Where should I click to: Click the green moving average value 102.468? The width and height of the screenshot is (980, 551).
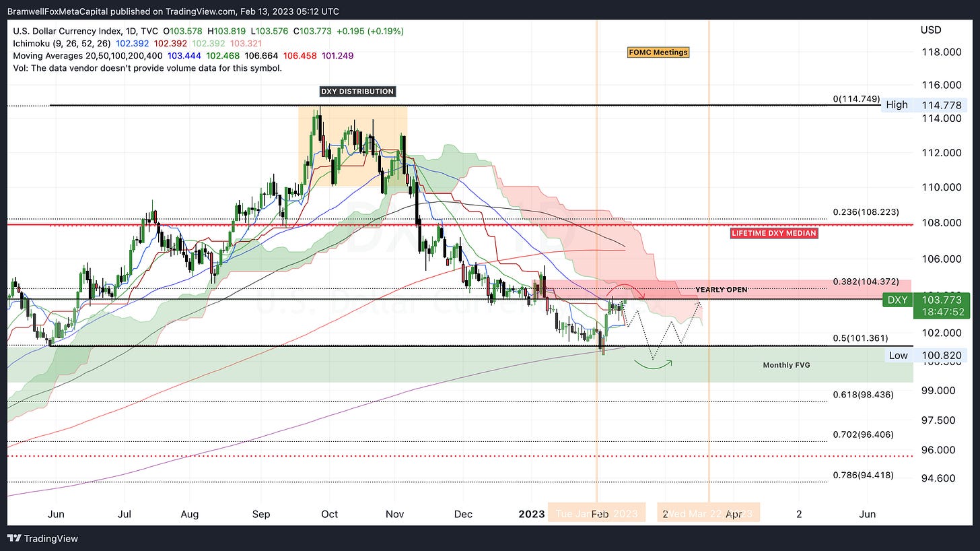tap(224, 55)
